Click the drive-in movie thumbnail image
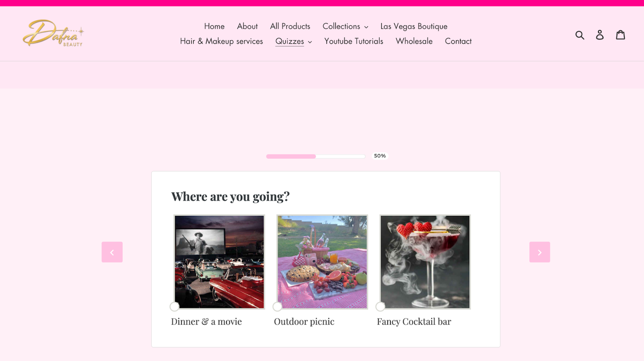The image size is (644, 361). 219,262
